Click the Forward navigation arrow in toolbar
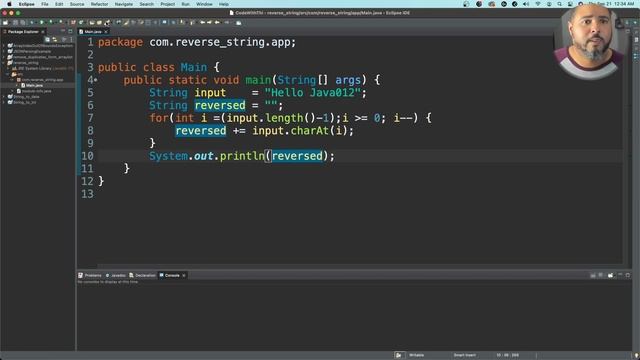This screenshot has height=360, width=640. pyautogui.click(x=227, y=22)
